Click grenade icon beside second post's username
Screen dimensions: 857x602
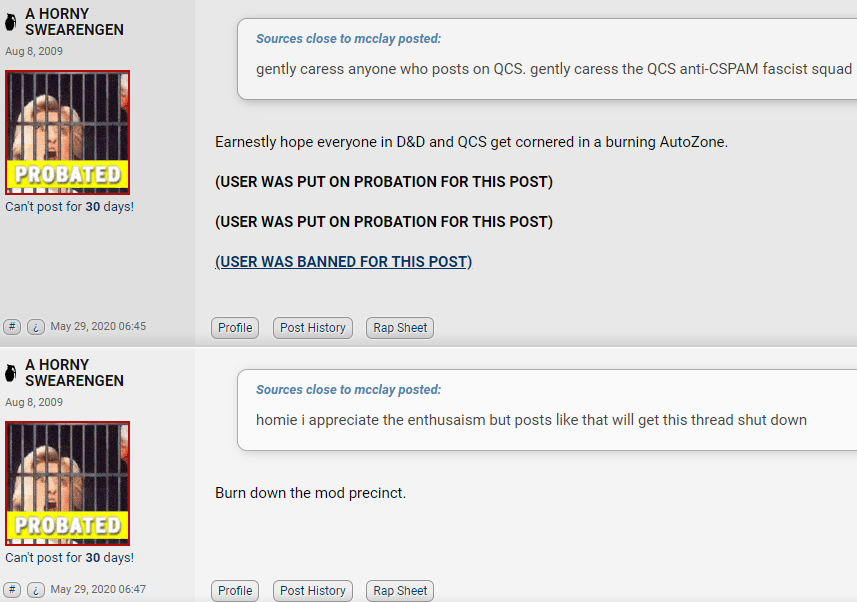[10, 373]
